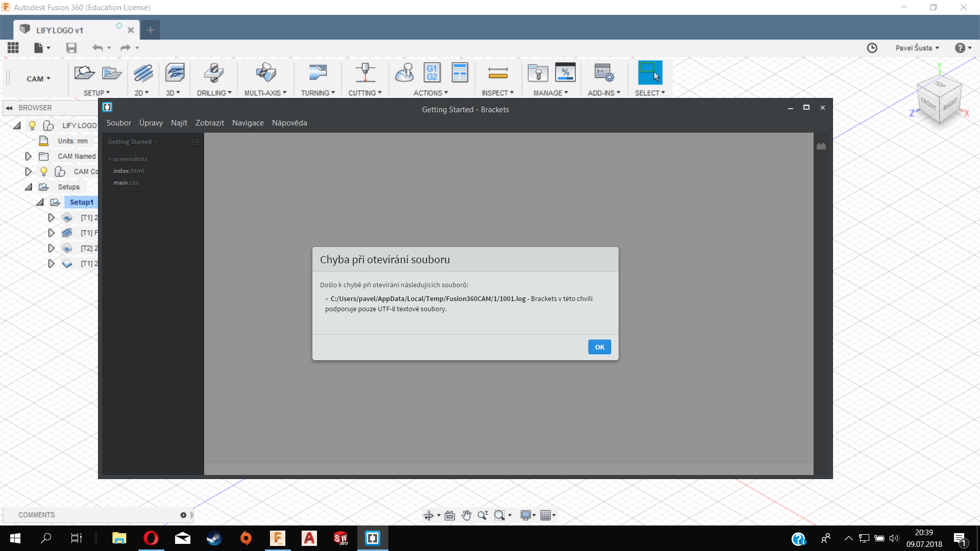
Task: Open the CAM workspace dropdown
Action: [38, 79]
